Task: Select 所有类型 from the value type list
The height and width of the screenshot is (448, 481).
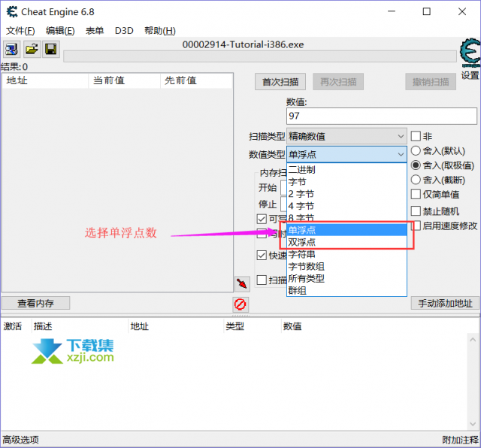Action: coord(346,278)
